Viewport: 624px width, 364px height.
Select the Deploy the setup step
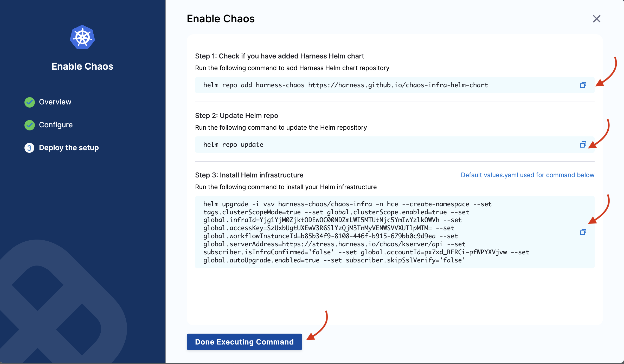[x=69, y=148]
